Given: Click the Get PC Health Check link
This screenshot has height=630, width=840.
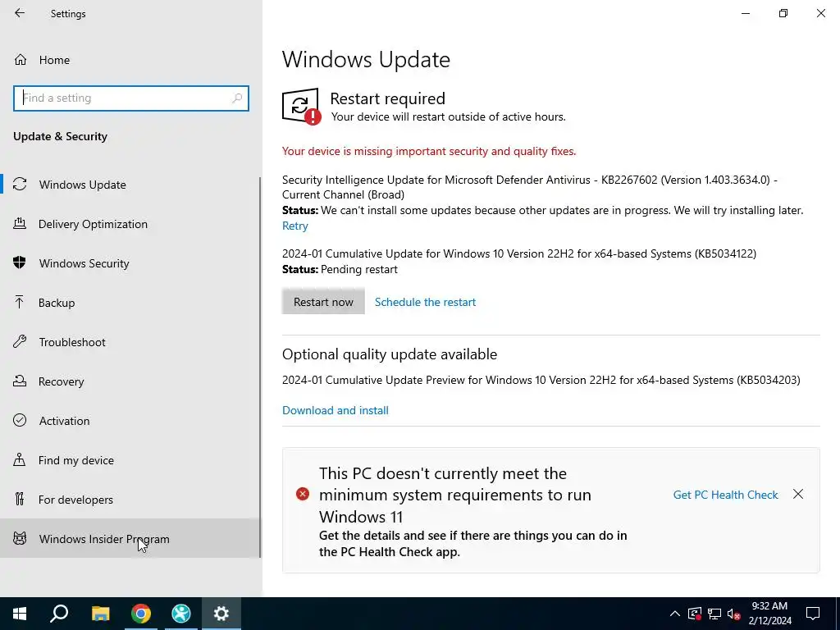Looking at the screenshot, I should (x=725, y=495).
